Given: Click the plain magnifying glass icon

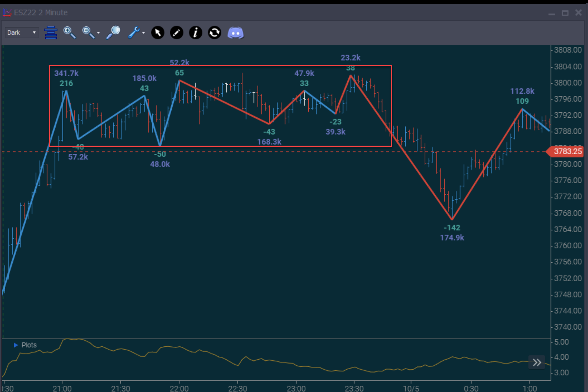Looking at the screenshot, I should tap(113, 33).
